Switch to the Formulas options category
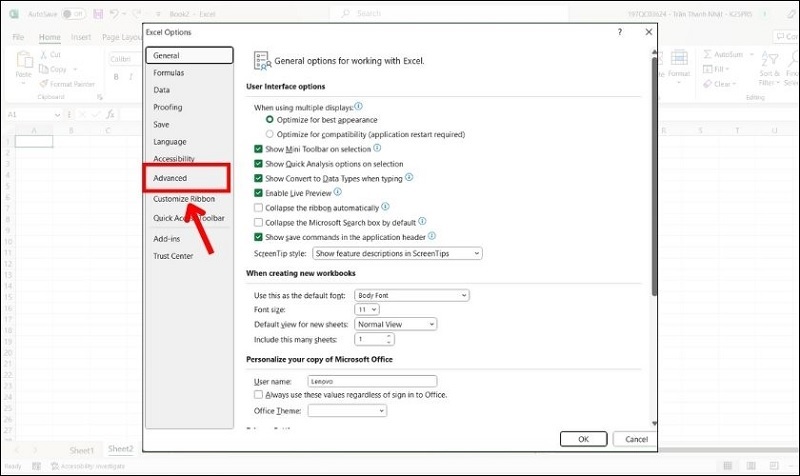This screenshot has width=800, height=476. tap(169, 73)
